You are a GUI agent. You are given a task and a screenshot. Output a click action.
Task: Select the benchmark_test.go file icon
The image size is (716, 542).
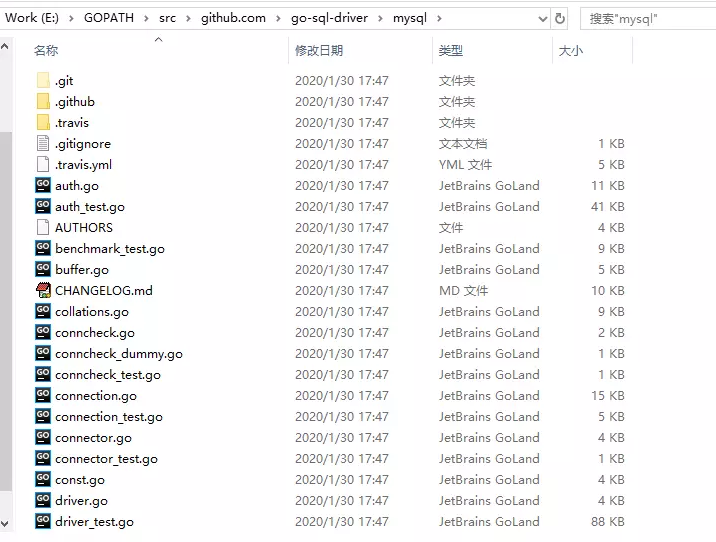click(x=43, y=248)
